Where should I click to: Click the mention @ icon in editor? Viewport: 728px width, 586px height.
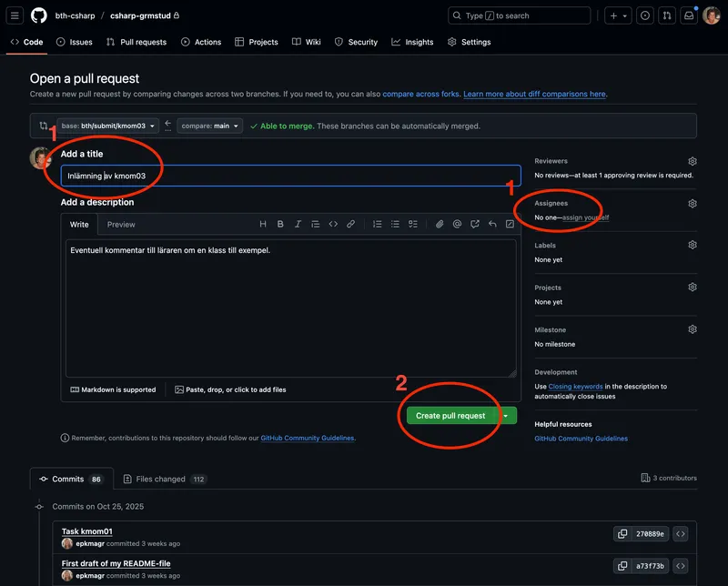(457, 224)
